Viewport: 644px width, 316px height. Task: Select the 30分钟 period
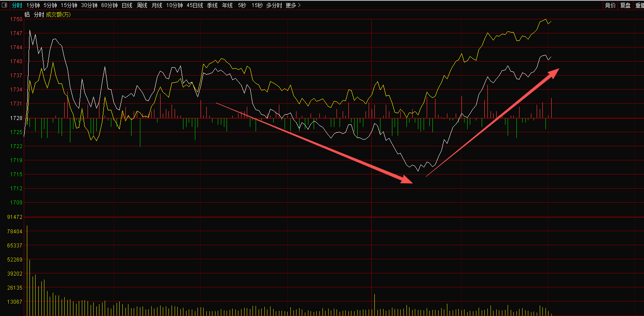click(89, 5)
